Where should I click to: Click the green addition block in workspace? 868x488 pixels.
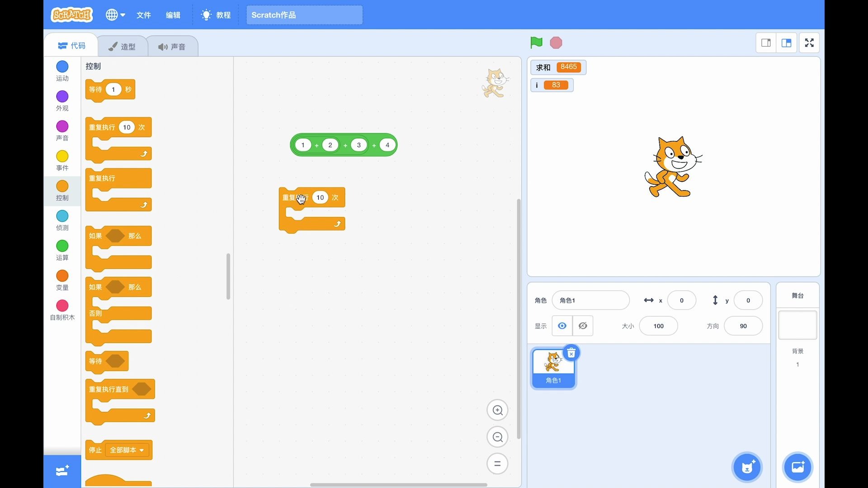344,145
